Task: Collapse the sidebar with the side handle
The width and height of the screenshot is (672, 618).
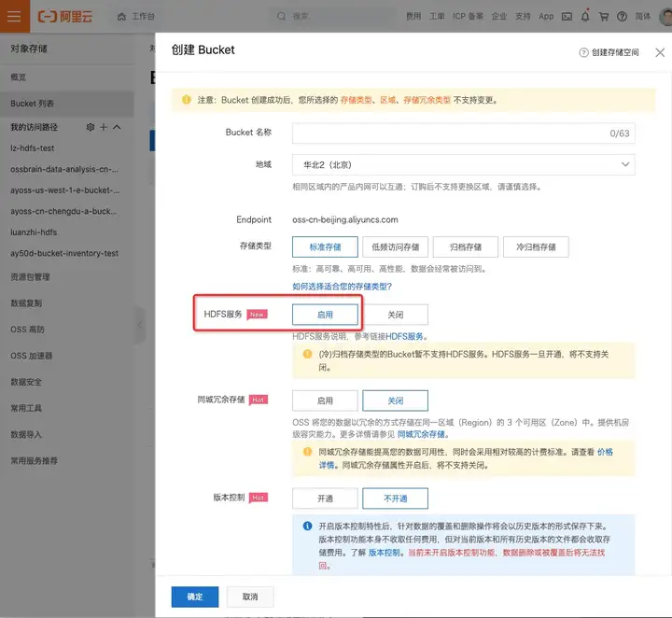Action: click(140, 325)
